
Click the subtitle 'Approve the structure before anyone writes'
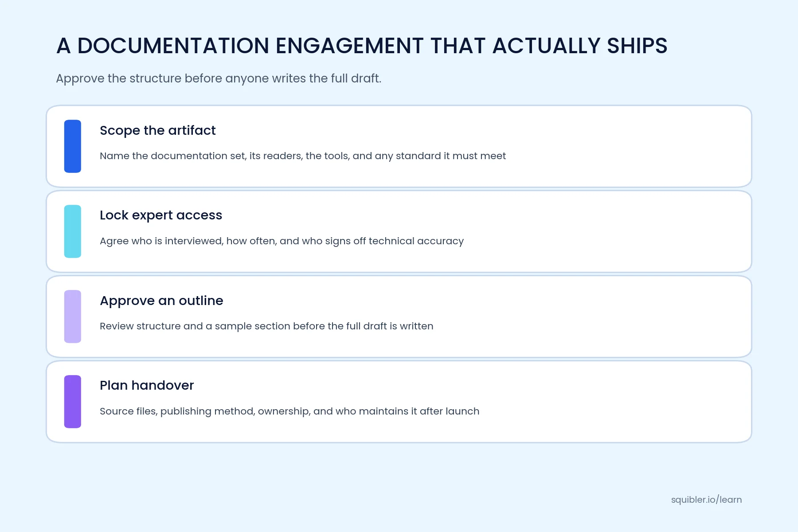(x=219, y=78)
